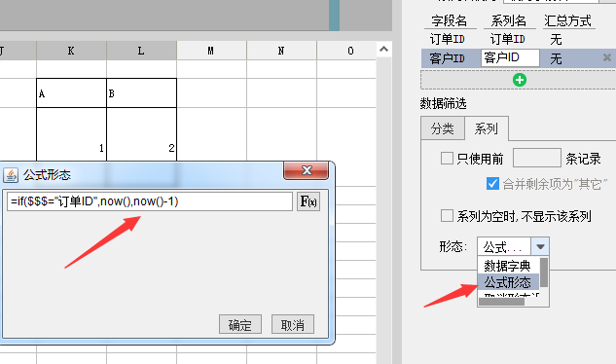The image size is (616, 364).
Task: Edit the 客户ID series name field
Action: (510, 57)
